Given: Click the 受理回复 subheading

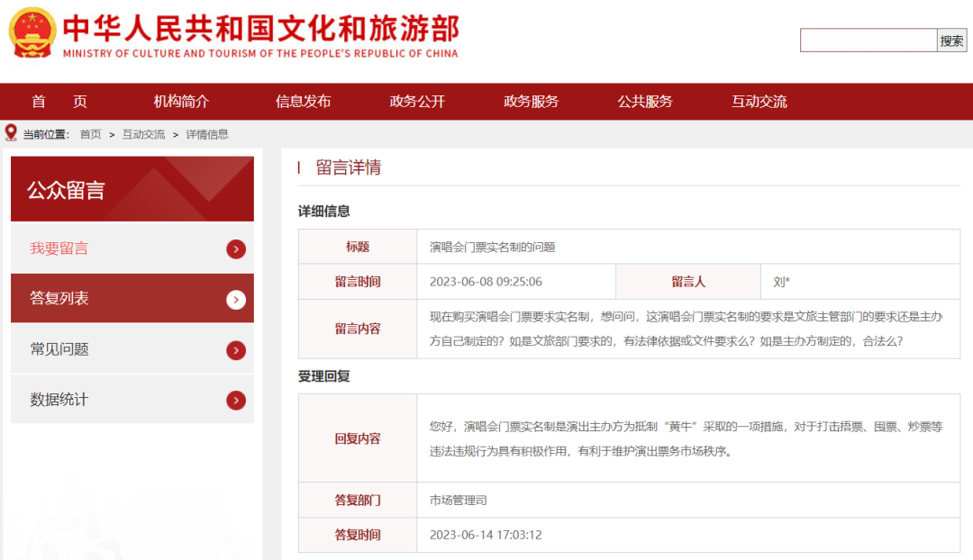Looking at the screenshot, I should tap(324, 376).
